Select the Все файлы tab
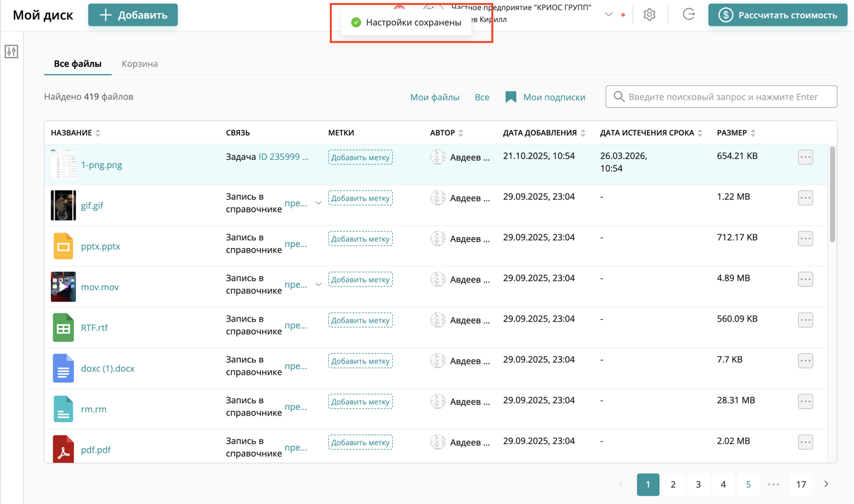This screenshot has width=854, height=504. tap(78, 64)
